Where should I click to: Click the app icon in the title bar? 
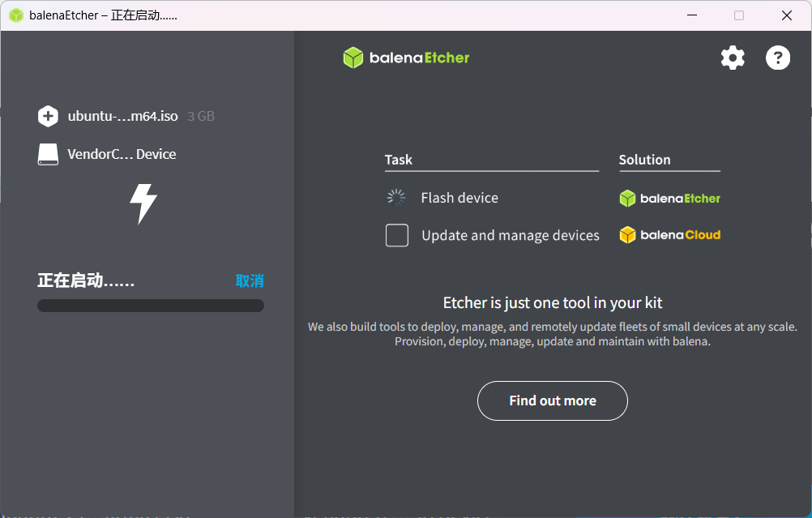(x=16, y=15)
